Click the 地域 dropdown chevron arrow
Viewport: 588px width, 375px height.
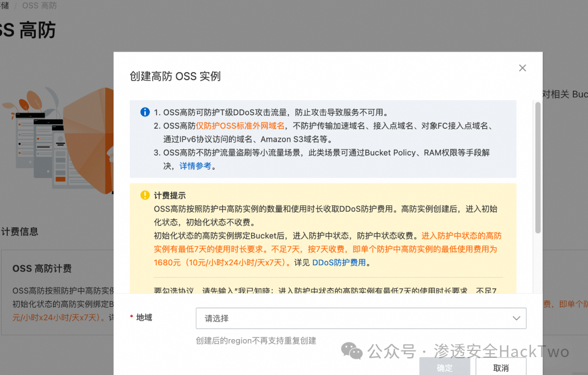[x=516, y=318]
